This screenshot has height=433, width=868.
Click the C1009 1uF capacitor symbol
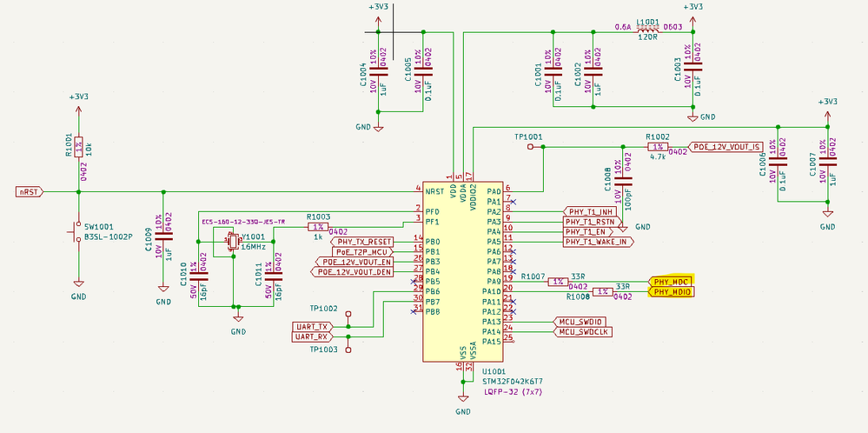pyautogui.click(x=163, y=236)
